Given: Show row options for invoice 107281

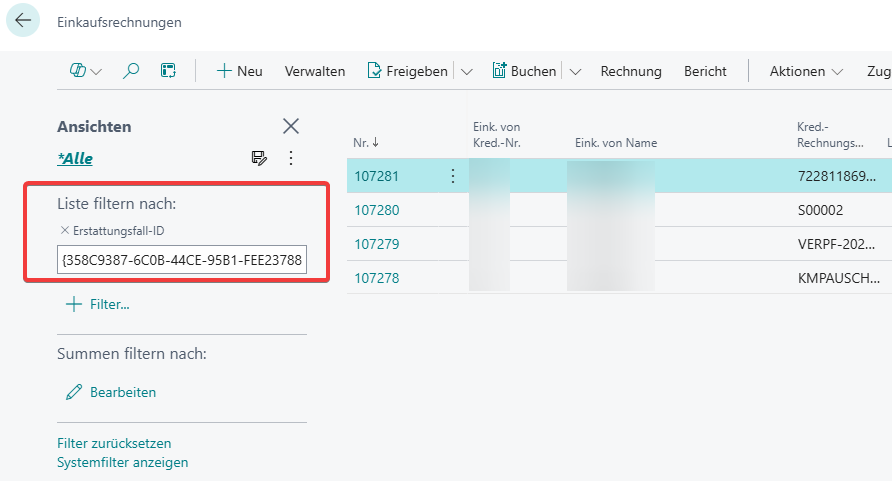Looking at the screenshot, I should click(452, 176).
